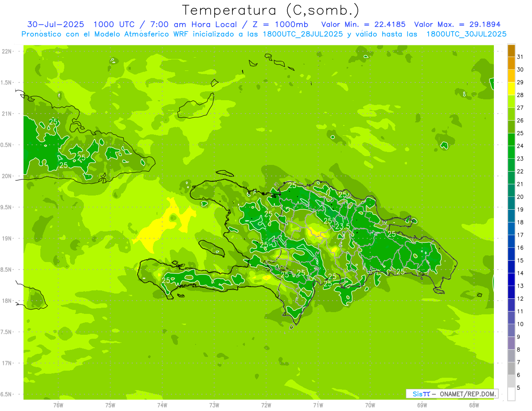The image size is (532, 411).
Task: Click the '29' legend value
Action: tap(520, 82)
